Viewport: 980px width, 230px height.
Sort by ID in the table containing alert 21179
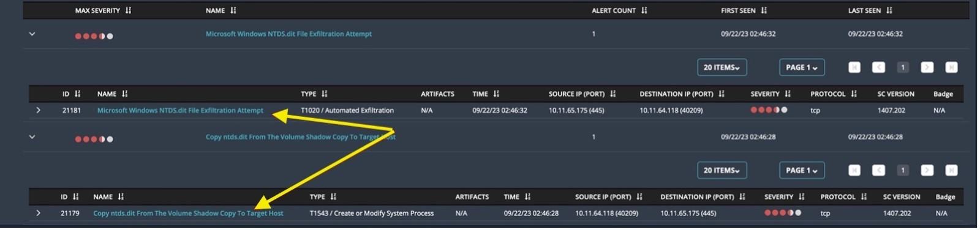[75, 196]
